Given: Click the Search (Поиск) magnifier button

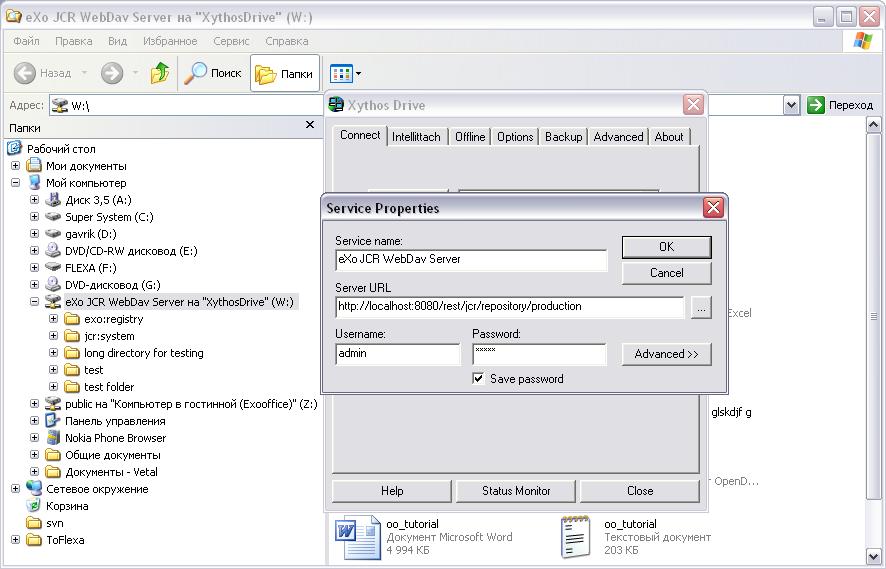Looking at the screenshot, I should coord(213,73).
